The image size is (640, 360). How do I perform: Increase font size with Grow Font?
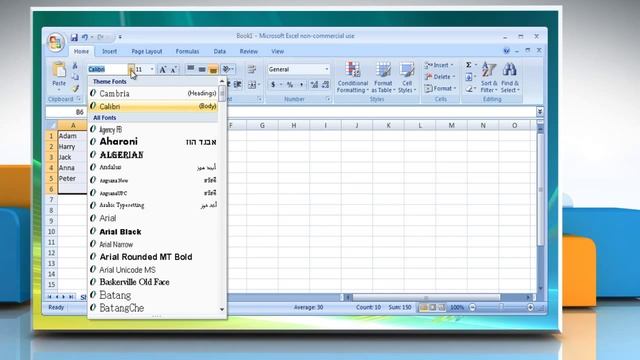[x=162, y=69]
